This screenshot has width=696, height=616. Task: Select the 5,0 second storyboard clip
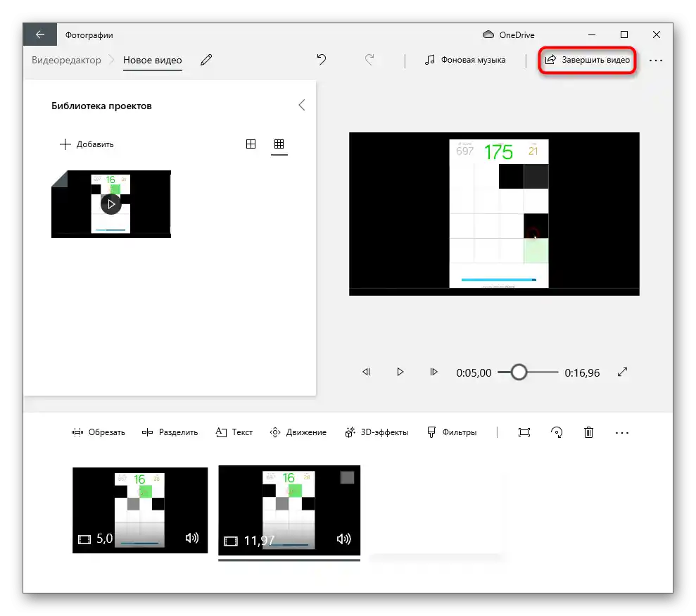[140, 510]
